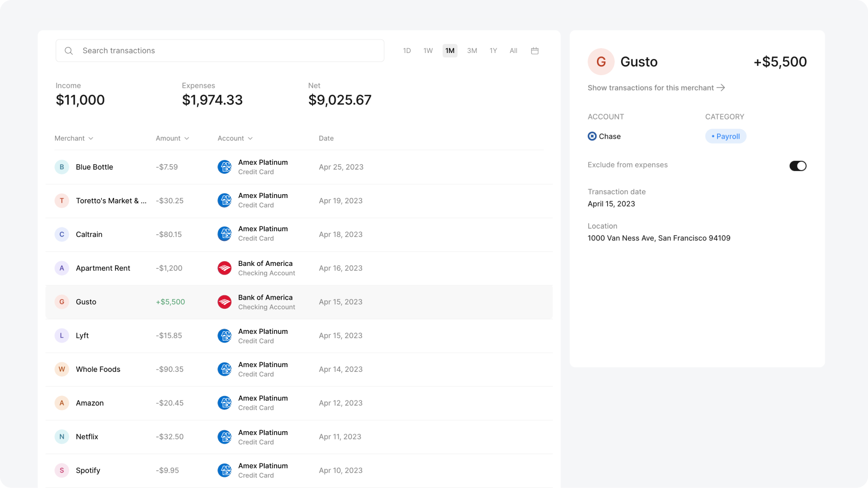This screenshot has width=868, height=488.
Task: Click the Amex logo in Amazon row
Action: pyautogui.click(x=225, y=403)
